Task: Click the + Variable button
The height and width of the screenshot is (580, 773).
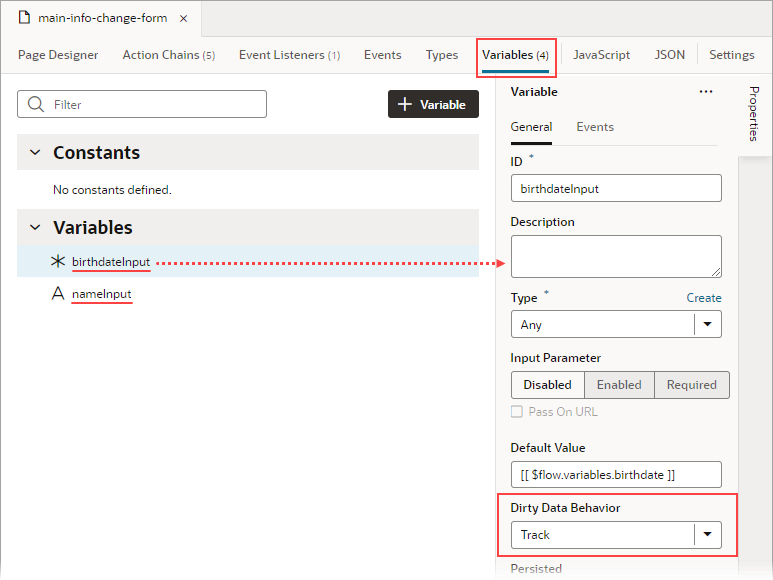Action: (x=433, y=104)
